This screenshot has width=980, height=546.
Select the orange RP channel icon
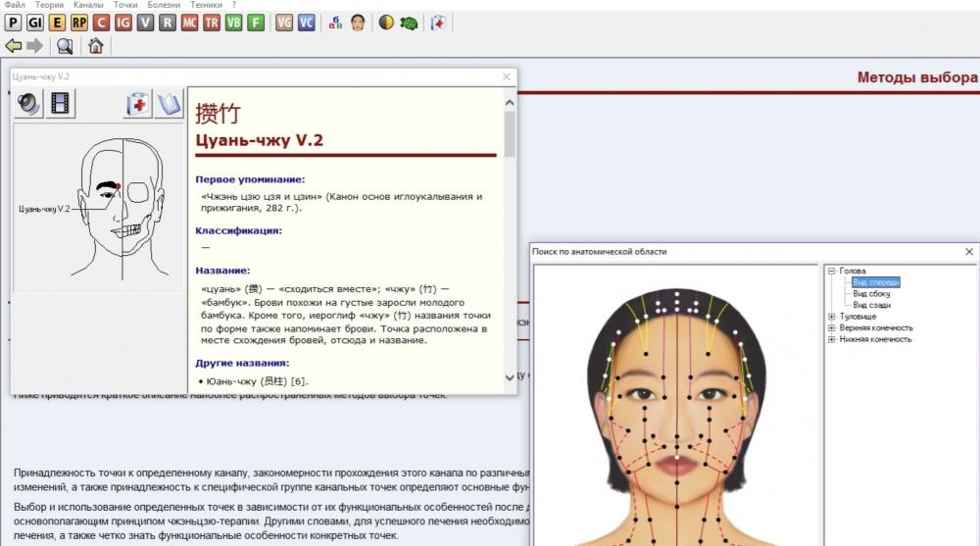click(79, 23)
